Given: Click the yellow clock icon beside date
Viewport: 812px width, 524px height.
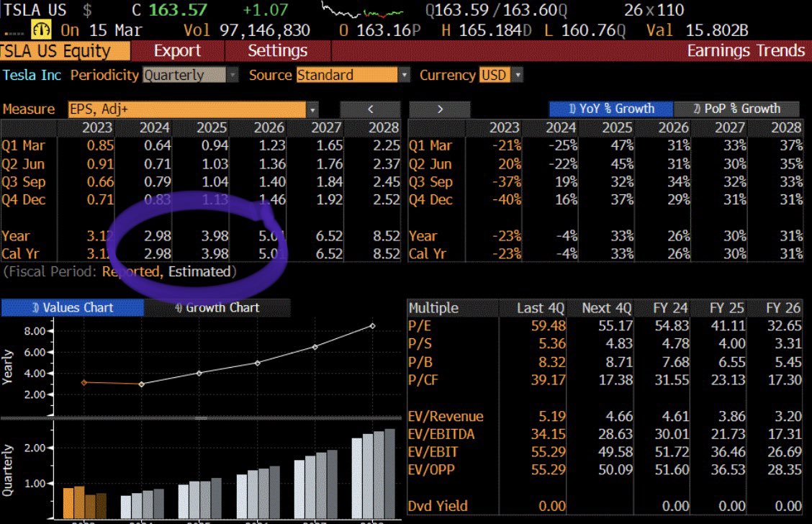Looking at the screenshot, I should (41, 30).
